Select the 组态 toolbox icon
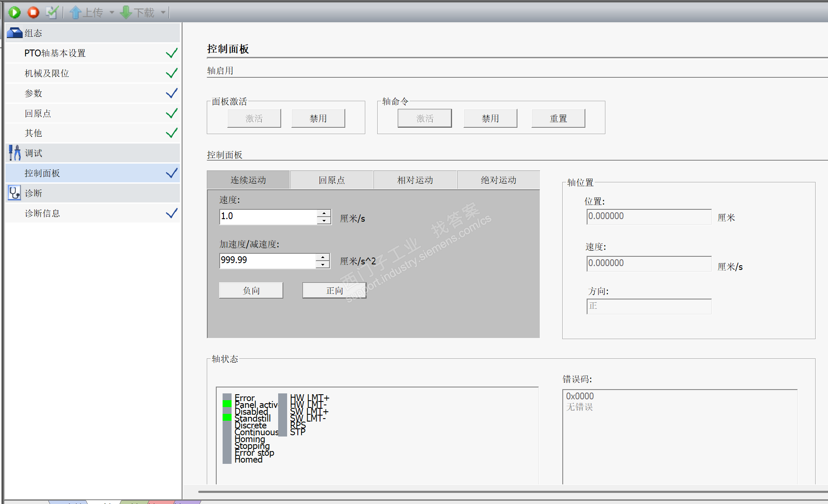This screenshot has width=828, height=504. [x=15, y=33]
